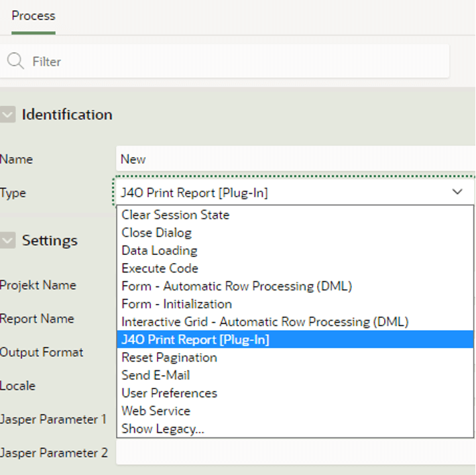Select Data Loading process type
476x475 pixels.
pos(295,250)
